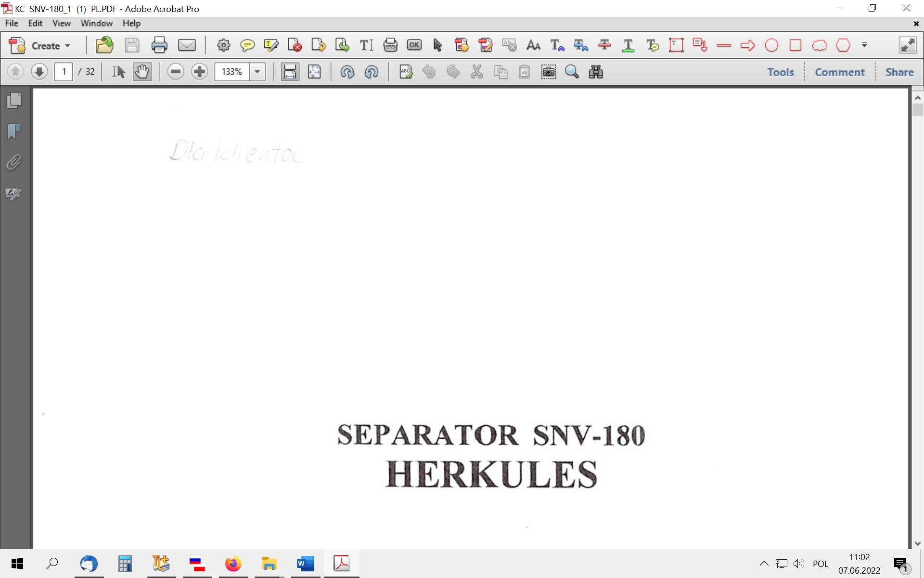Click the page number input field
Viewport: 924px width, 578px height.
(64, 72)
